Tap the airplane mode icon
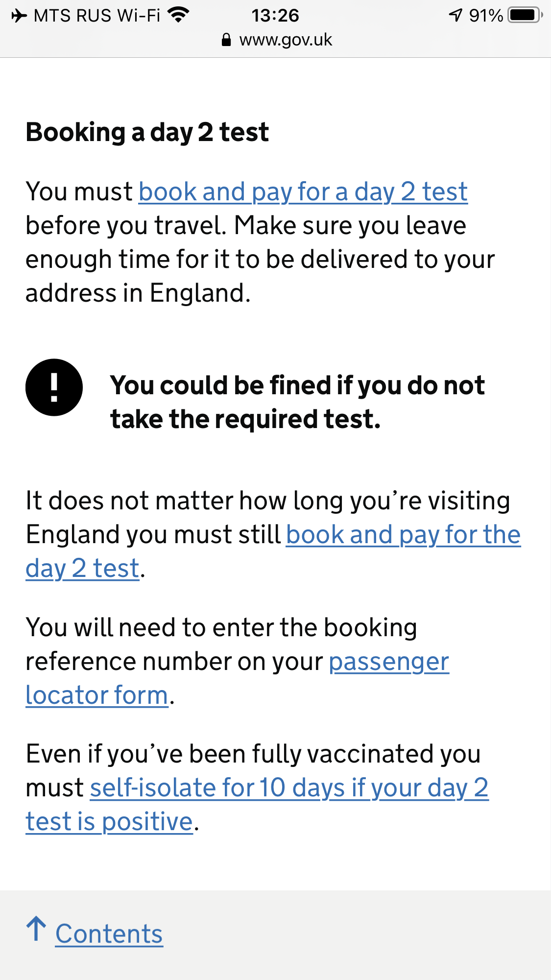This screenshot has height=980, width=551. 19,16
